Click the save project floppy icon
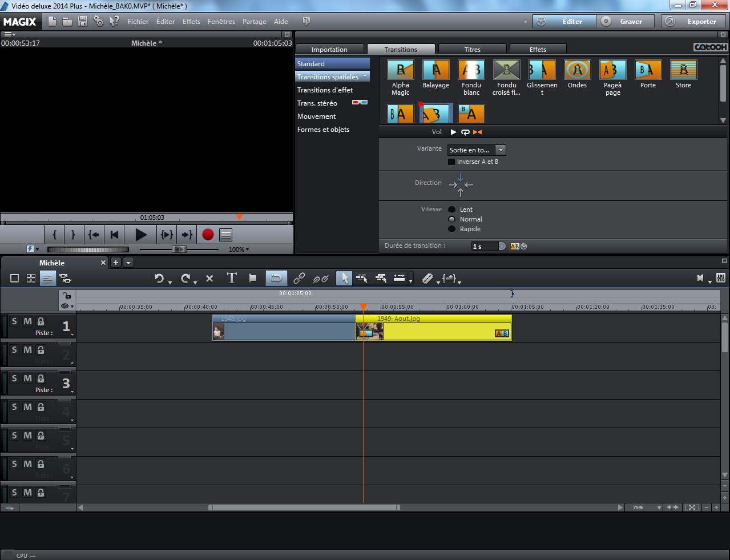Screen dimensions: 730x560 pyautogui.click(x=83, y=21)
